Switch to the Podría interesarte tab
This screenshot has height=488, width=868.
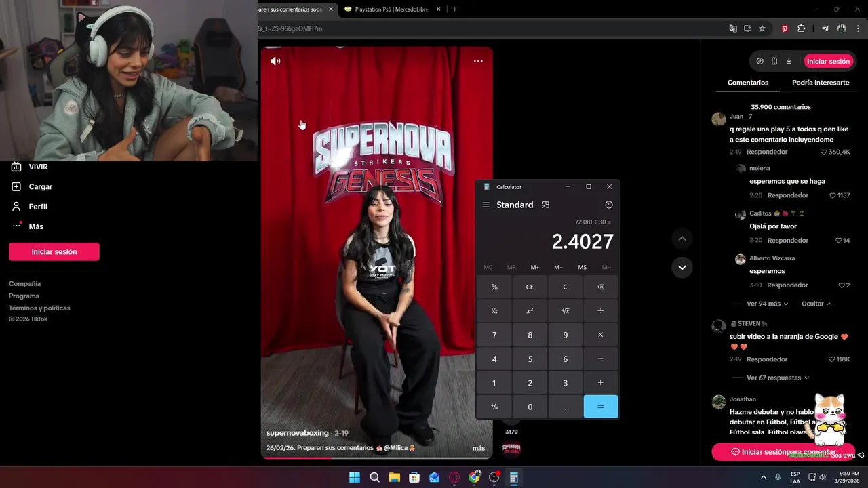click(x=821, y=83)
